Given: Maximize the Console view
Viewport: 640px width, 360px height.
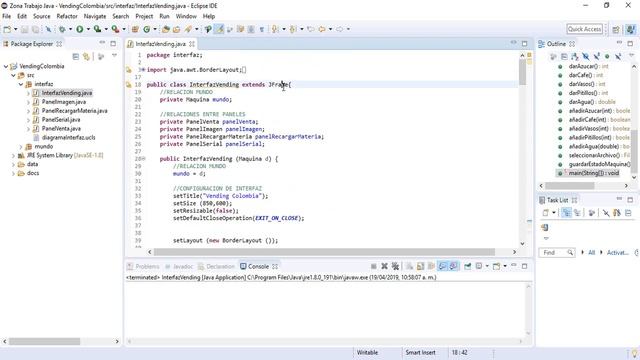Looking at the screenshot, I should [x=524, y=266].
